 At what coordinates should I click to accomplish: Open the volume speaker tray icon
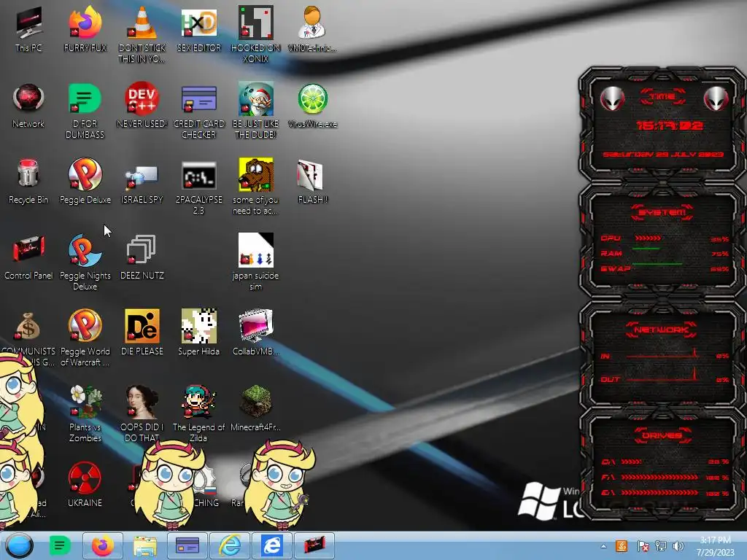[678, 546]
